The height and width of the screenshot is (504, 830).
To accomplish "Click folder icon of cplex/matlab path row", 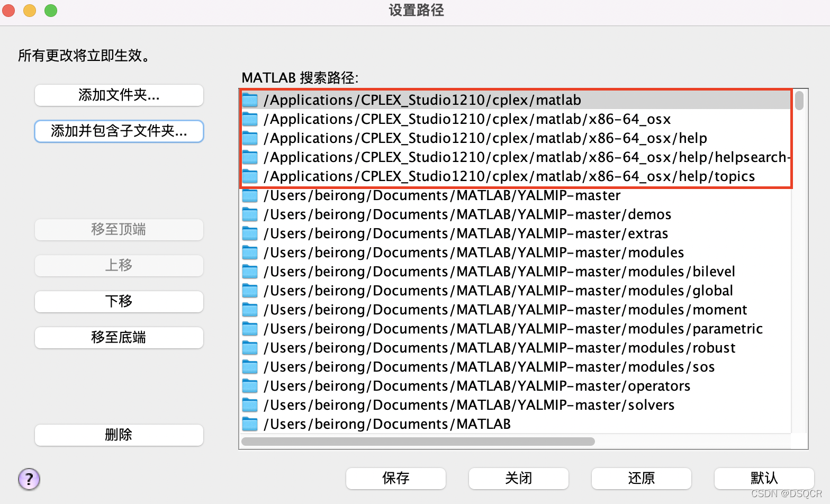I will [x=250, y=100].
